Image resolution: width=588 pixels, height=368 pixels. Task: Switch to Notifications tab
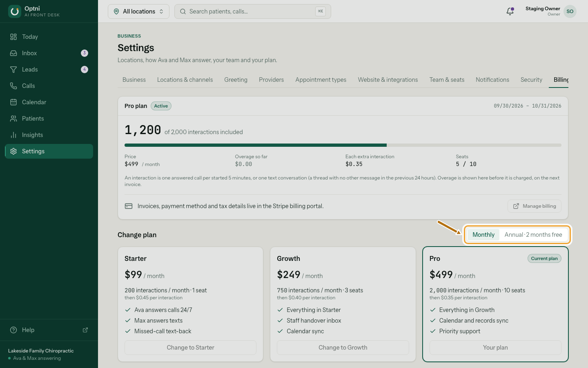point(492,80)
